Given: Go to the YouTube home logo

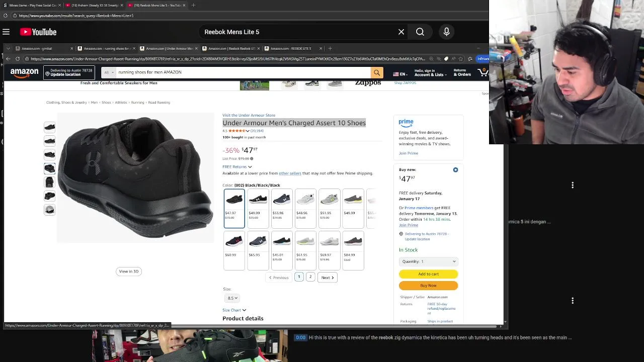Looking at the screenshot, I should [38, 32].
